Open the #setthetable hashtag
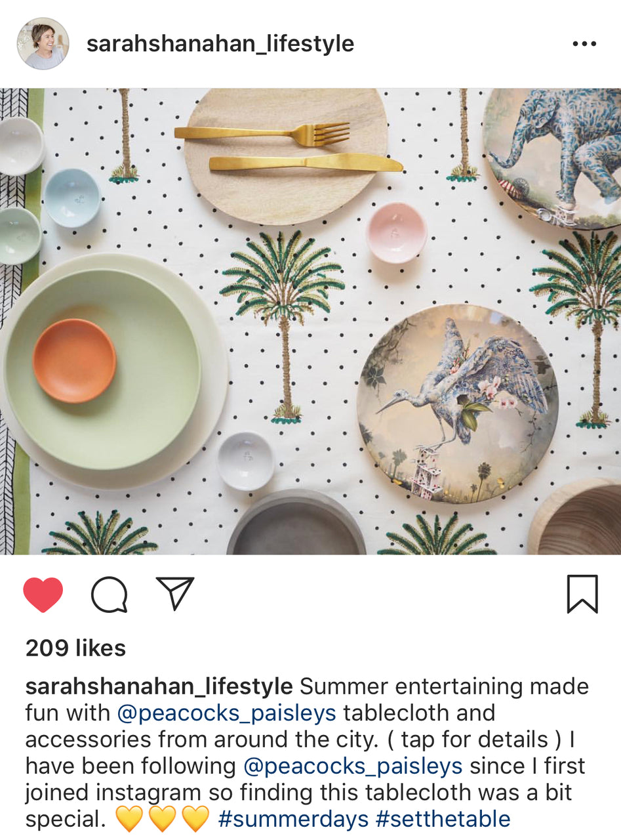Screen dimensions: 621x840 443,819
